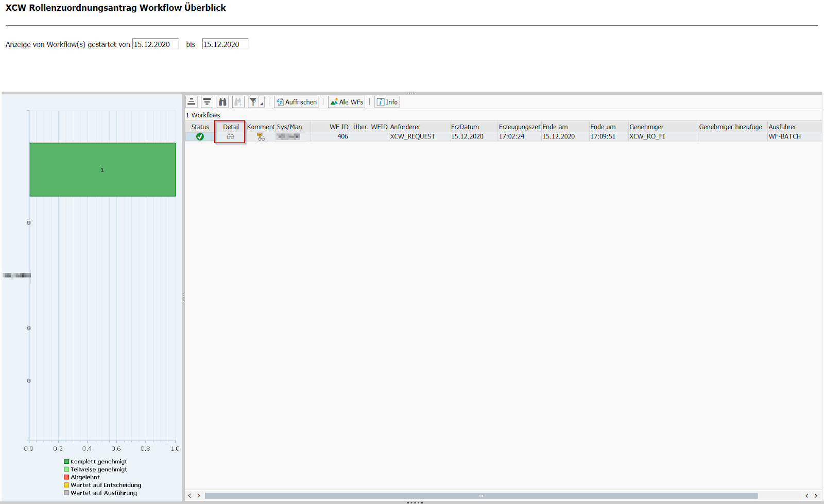Open the find (binoculars) search
824x504 pixels.
pos(222,102)
